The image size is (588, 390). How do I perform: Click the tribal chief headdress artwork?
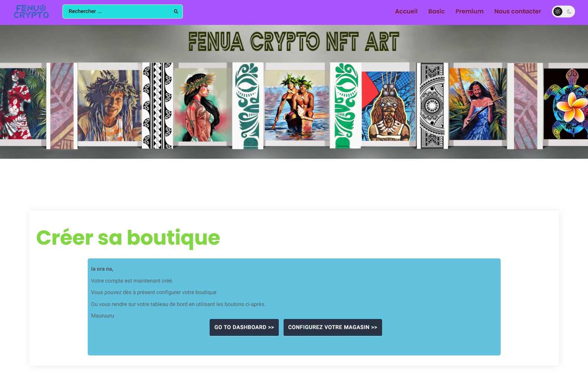point(388,106)
